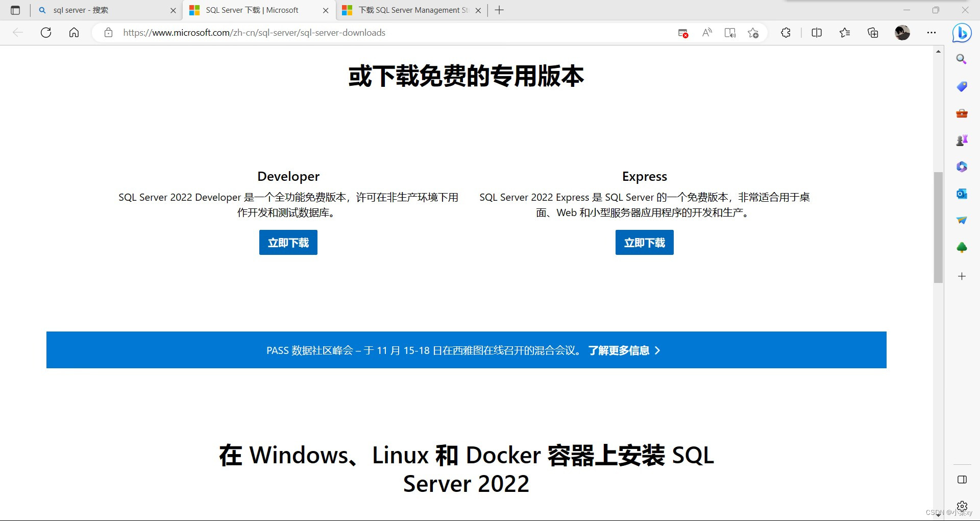Open a new browser tab
The height and width of the screenshot is (521, 980).
click(x=499, y=10)
